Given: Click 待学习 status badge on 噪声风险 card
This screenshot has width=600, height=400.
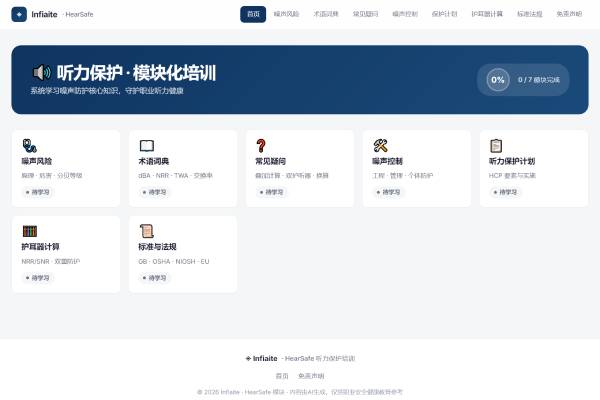Looking at the screenshot, I should [38, 192].
